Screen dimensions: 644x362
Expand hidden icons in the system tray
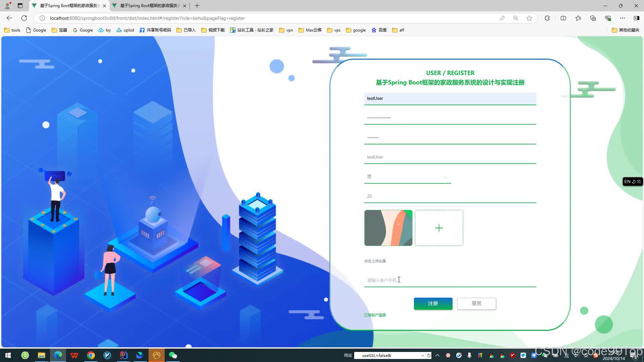437,355
